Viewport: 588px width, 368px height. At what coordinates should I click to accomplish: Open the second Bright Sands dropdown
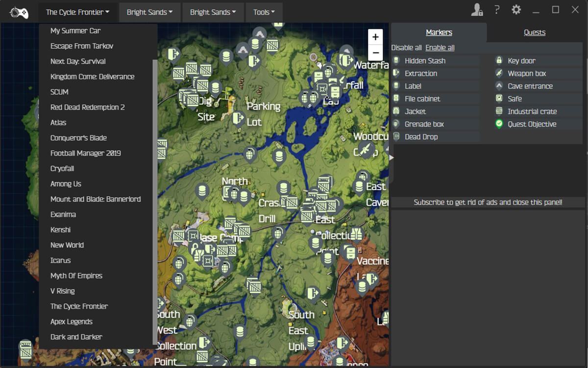213,12
